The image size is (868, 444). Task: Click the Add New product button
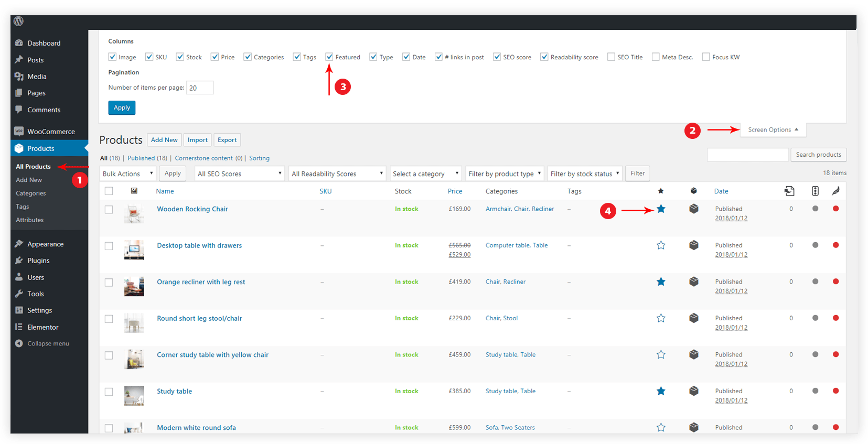coord(164,140)
